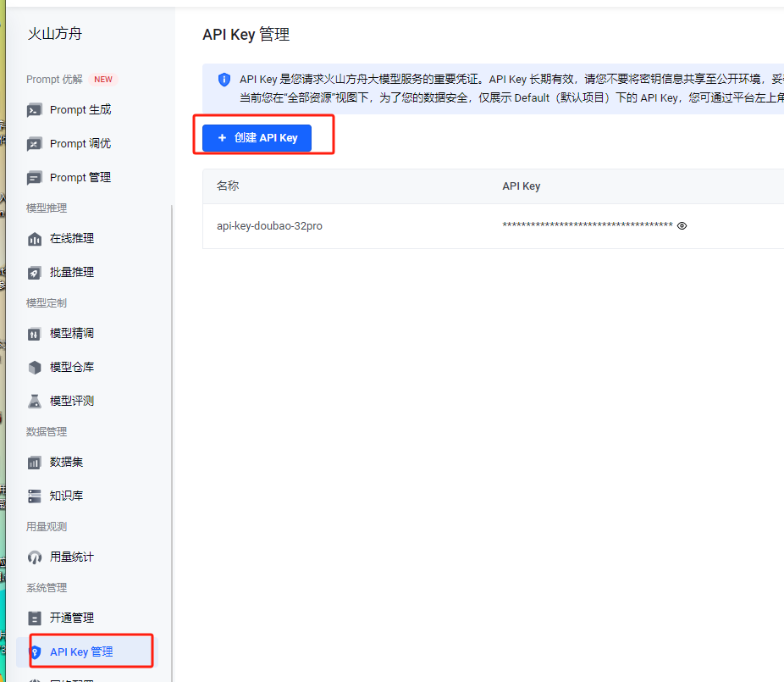Click the 在线推理 building icon
This screenshot has width=784, height=682.
[35, 239]
